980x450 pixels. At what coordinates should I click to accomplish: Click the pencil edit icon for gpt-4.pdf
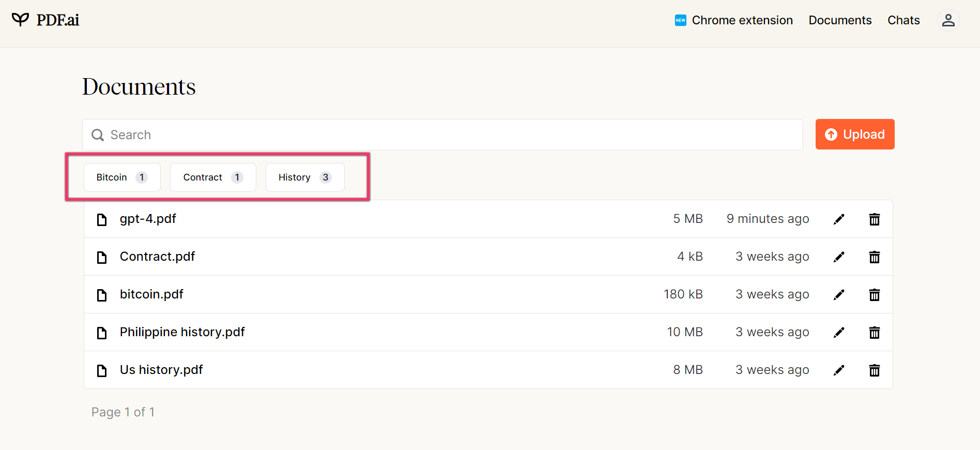(839, 219)
